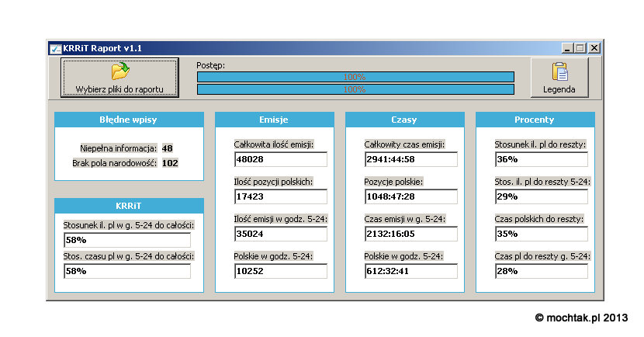Click the 'KRRiT' panel header
The height and width of the screenshot is (337, 644).
coord(129,206)
